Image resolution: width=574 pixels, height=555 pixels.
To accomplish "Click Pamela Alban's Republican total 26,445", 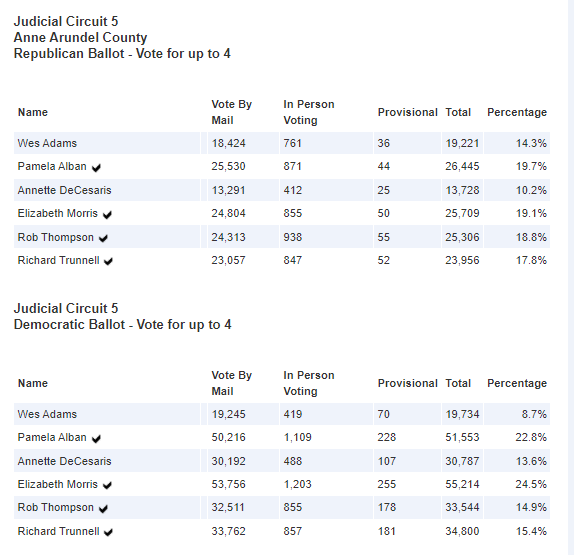I will coord(462,167).
